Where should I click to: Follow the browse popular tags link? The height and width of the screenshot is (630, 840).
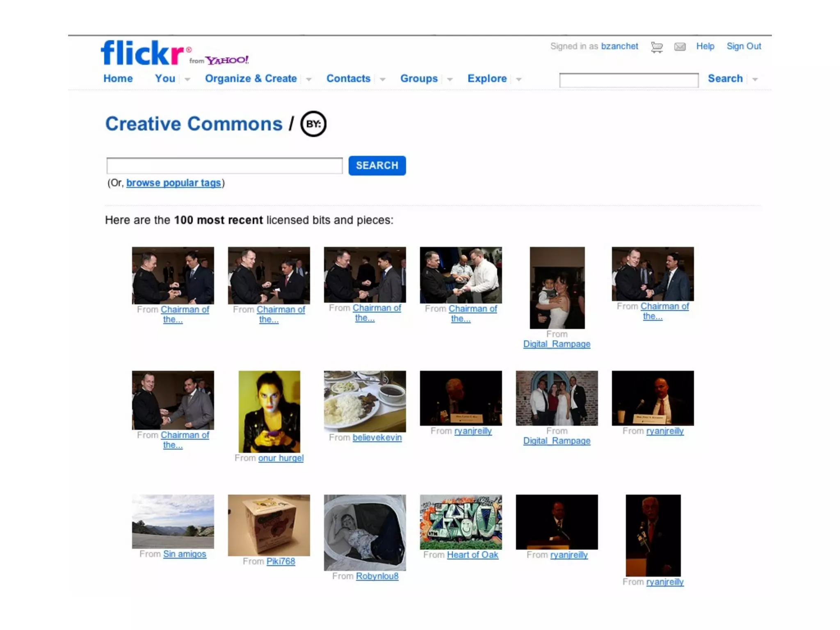click(x=173, y=183)
